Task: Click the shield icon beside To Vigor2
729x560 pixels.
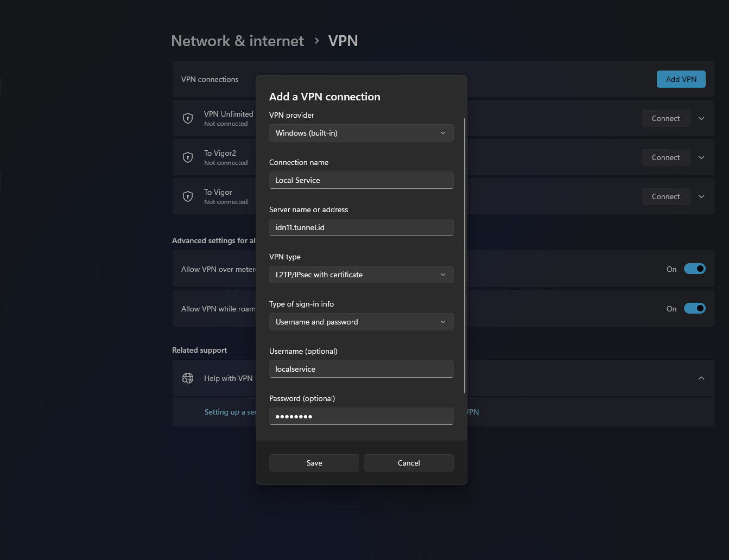Action: [188, 157]
